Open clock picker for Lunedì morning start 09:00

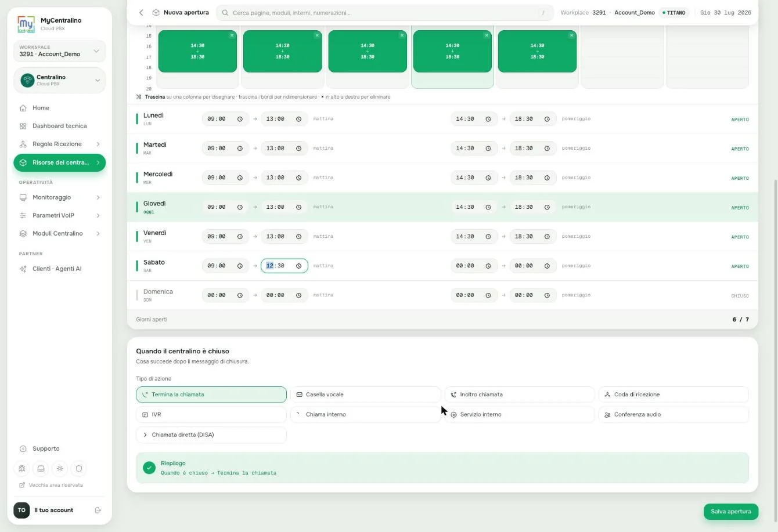point(240,119)
